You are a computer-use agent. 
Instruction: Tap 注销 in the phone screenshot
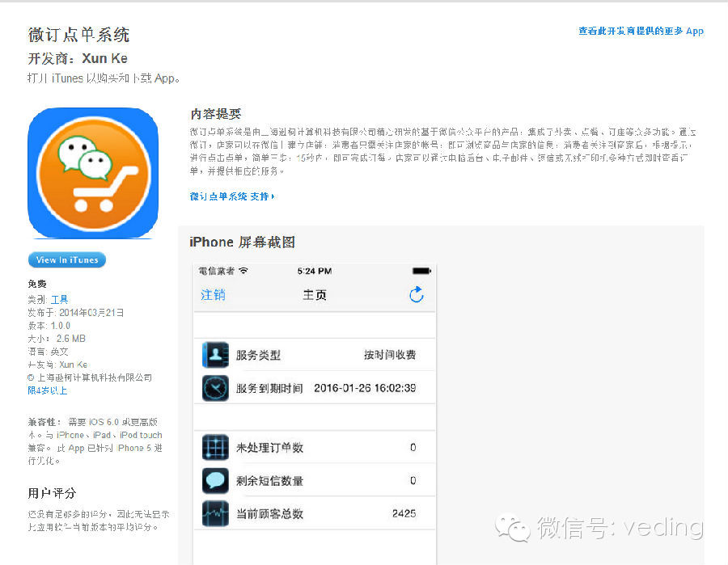point(213,295)
